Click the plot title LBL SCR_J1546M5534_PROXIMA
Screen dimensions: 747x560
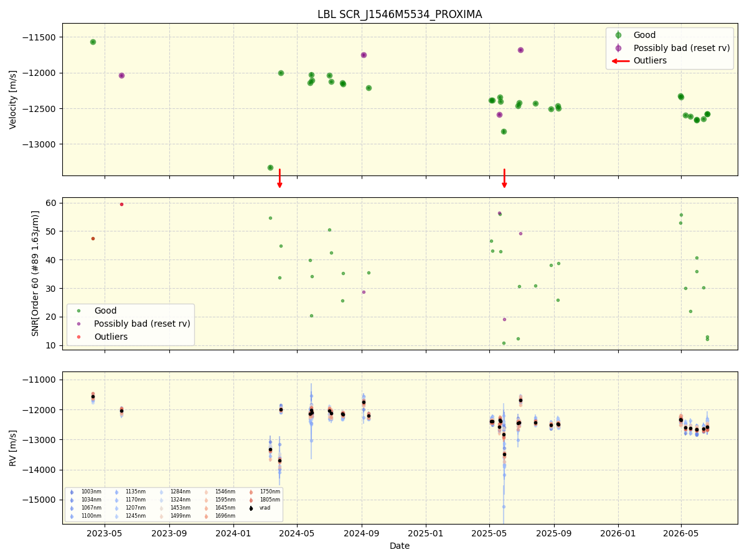(400, 14)
